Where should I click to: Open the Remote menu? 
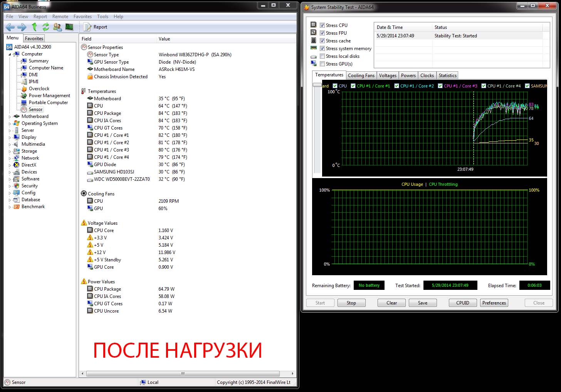click(60, 17)
